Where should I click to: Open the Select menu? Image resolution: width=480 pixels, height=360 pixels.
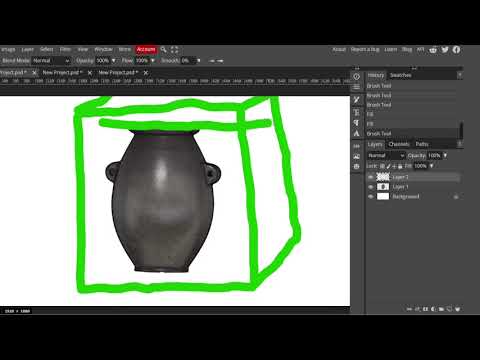pyautogui.click(x=46, y=50)
